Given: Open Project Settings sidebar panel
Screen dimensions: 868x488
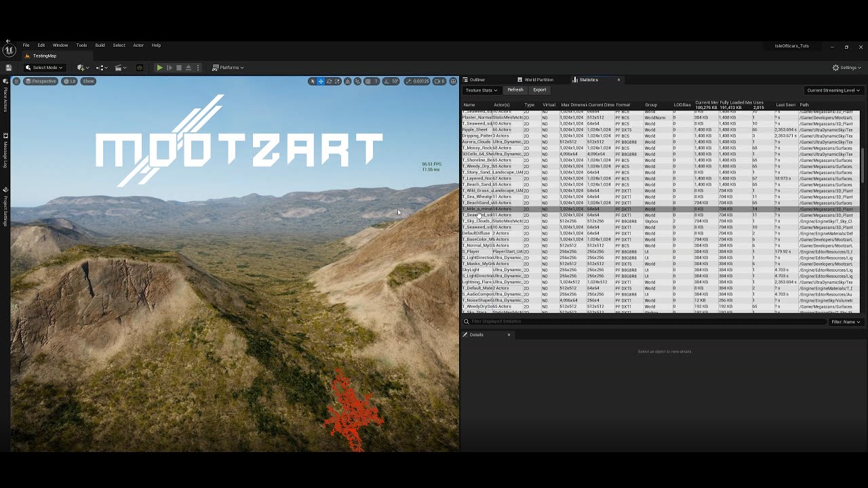Looking at the screenshot, I should (x=5, y=208).
